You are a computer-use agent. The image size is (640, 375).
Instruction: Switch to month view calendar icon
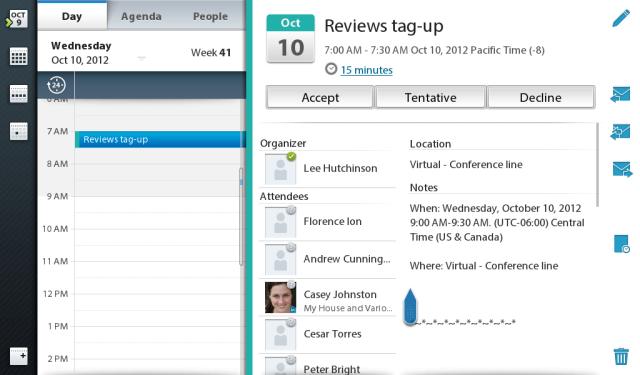click(x=18, y=56)
